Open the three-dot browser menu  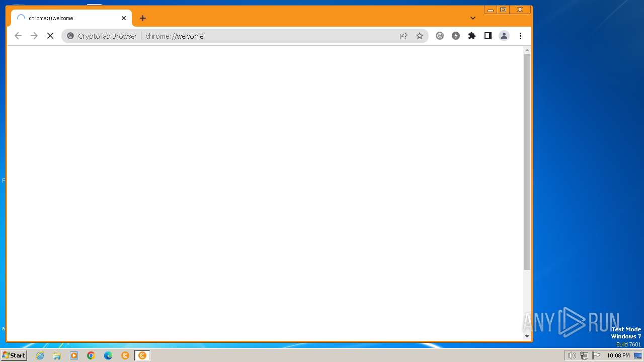[520, 36]
